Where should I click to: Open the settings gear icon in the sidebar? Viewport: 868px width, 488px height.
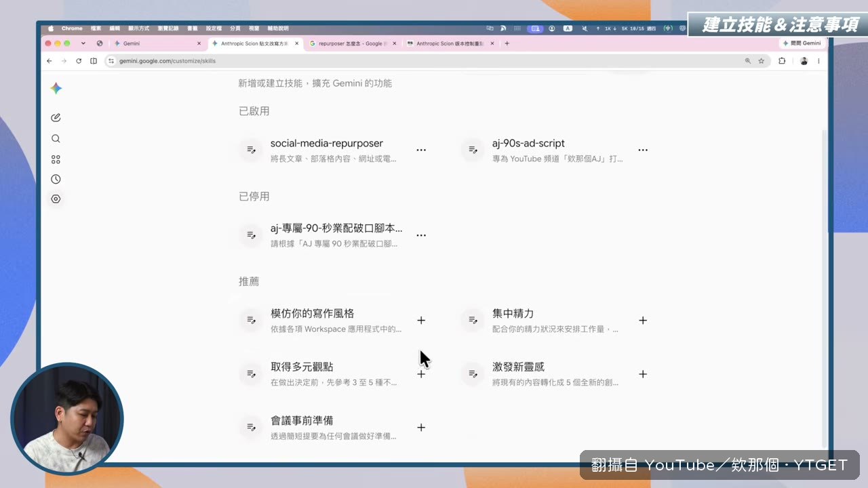pyautogui.click(x=56, y=199)
